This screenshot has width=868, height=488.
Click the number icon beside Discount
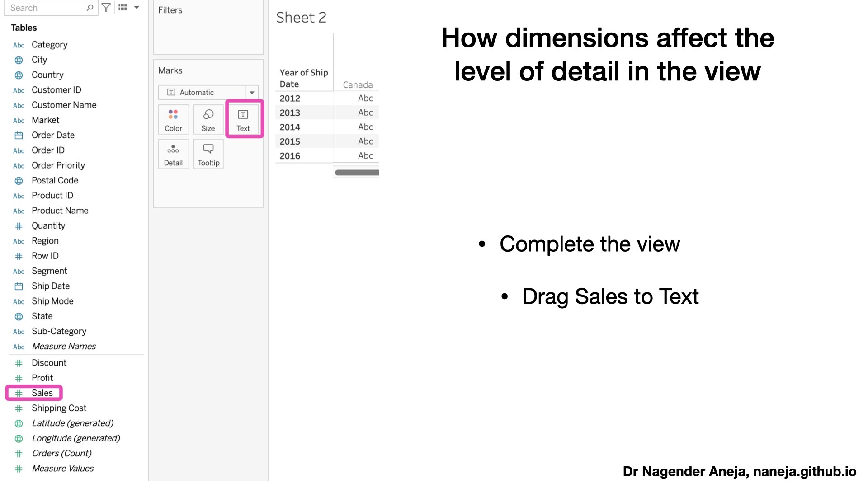coord(19,363)
